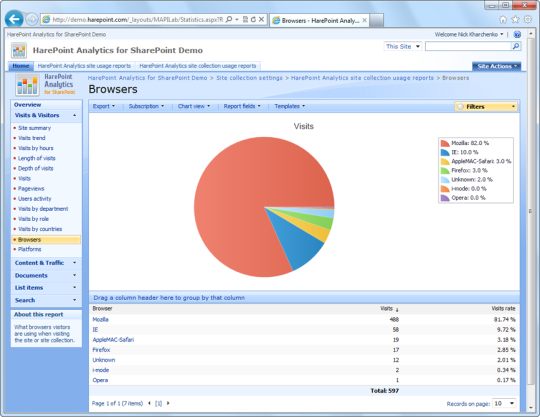The image size is (540, 417).
Task: Open the Templates dropdown
Action: [290, 106]
